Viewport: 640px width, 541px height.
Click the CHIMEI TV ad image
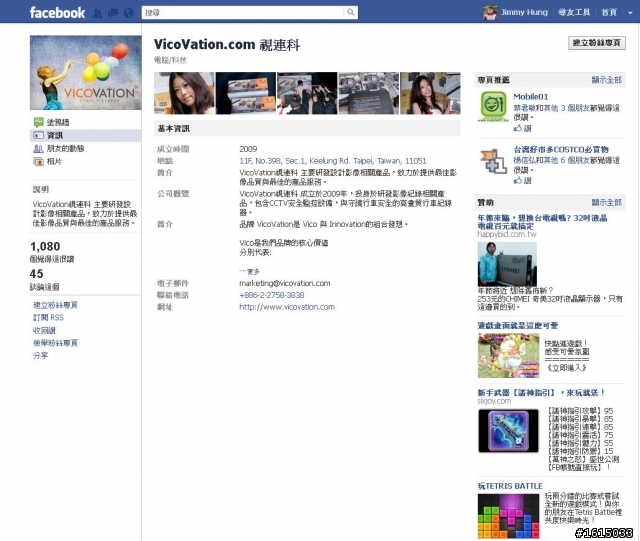pyautogui.click(x=507, y=264)
